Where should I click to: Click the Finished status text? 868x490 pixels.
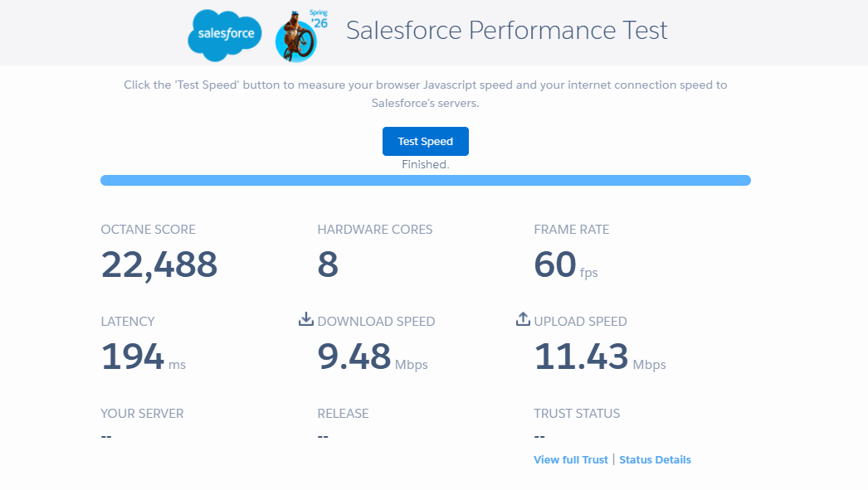click(426, 164)
